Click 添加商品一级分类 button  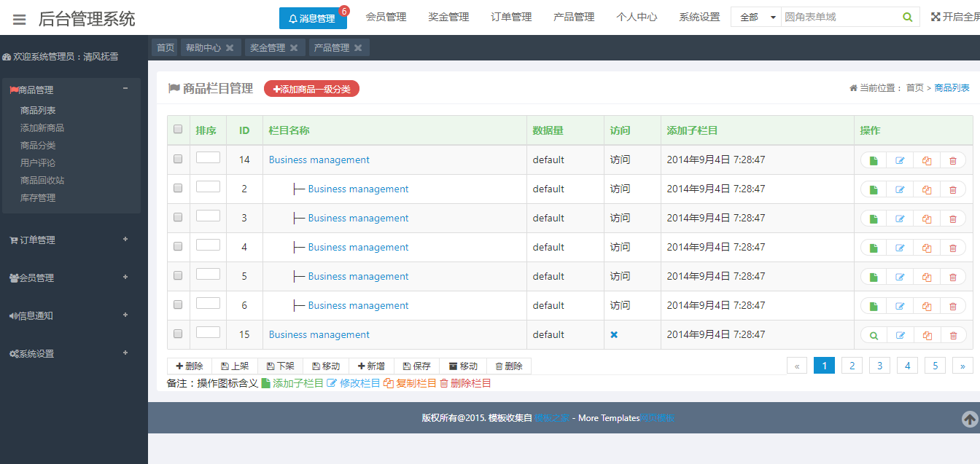click(x=311, y=89)
